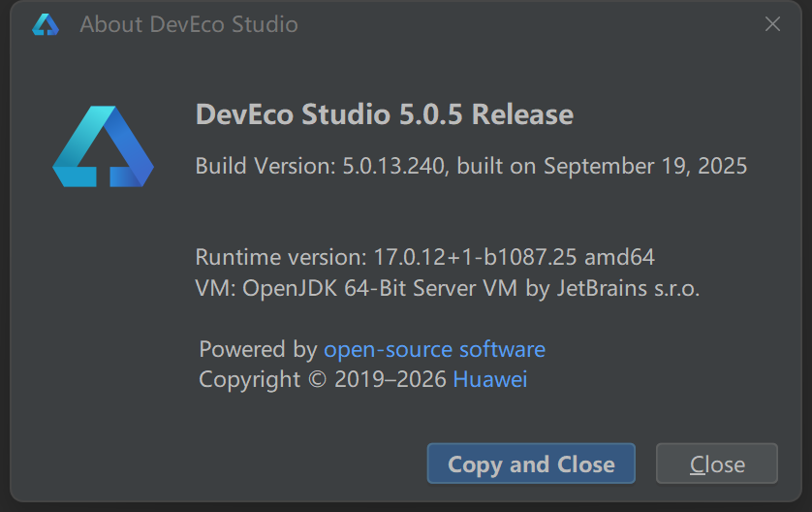
Task: Click the Copy and Close button
Action: click(531, 464)
